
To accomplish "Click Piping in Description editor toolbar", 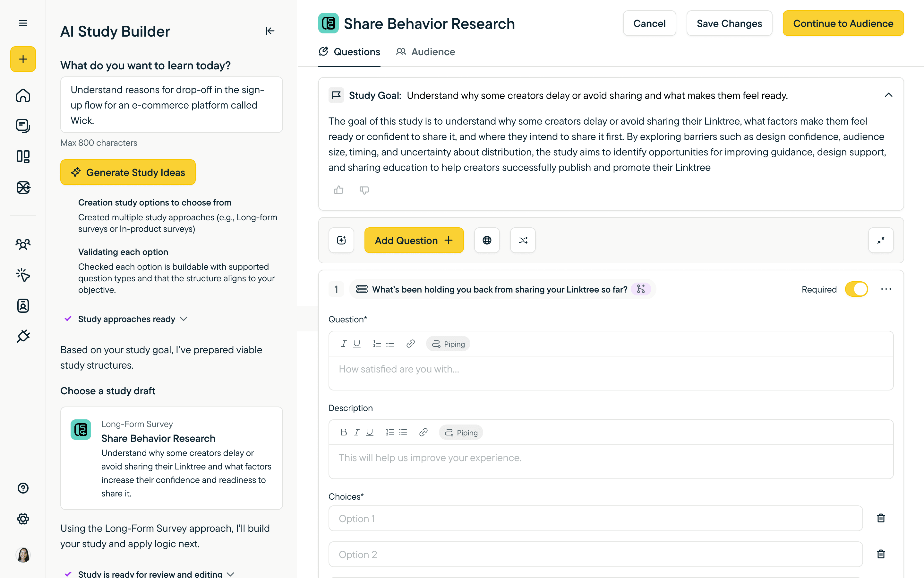I will 461,432.
